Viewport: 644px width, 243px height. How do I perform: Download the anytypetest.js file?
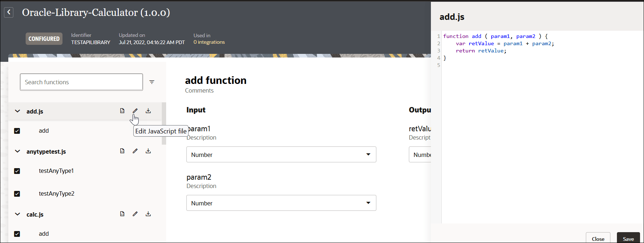tap(148, 151)
